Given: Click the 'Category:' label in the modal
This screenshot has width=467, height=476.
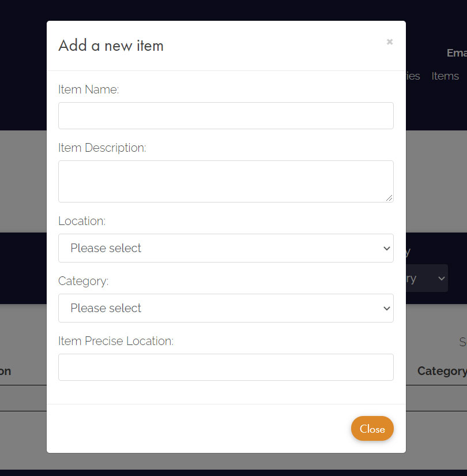Looking at the screenshot, I should [83, 281].
